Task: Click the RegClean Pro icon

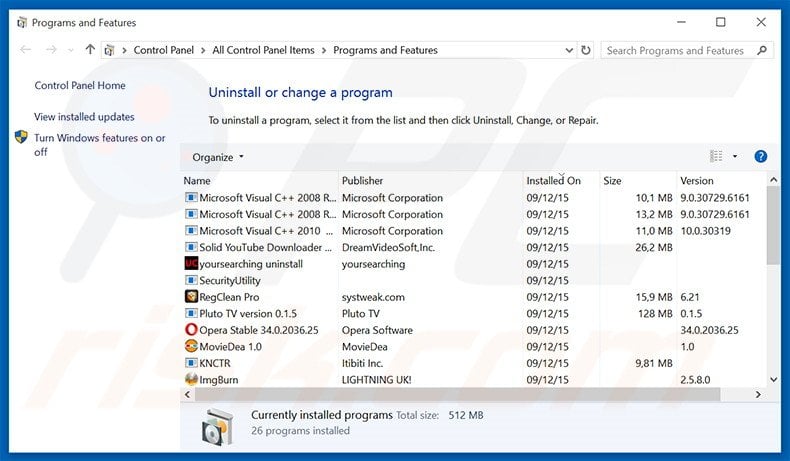Action: 191,297
